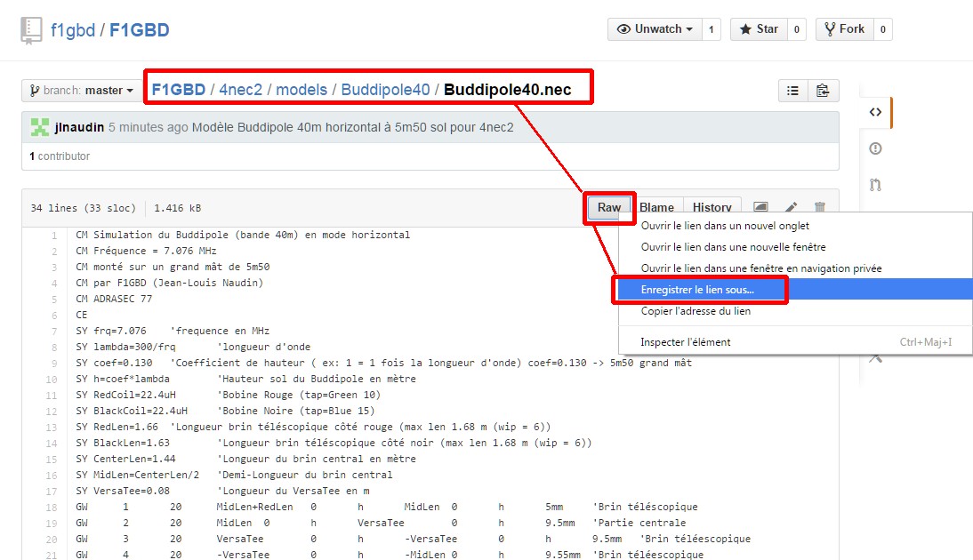Screen dimensions: 973x560
Task: Open the models folder in breadcrumb
Action: tap(301, 89)
